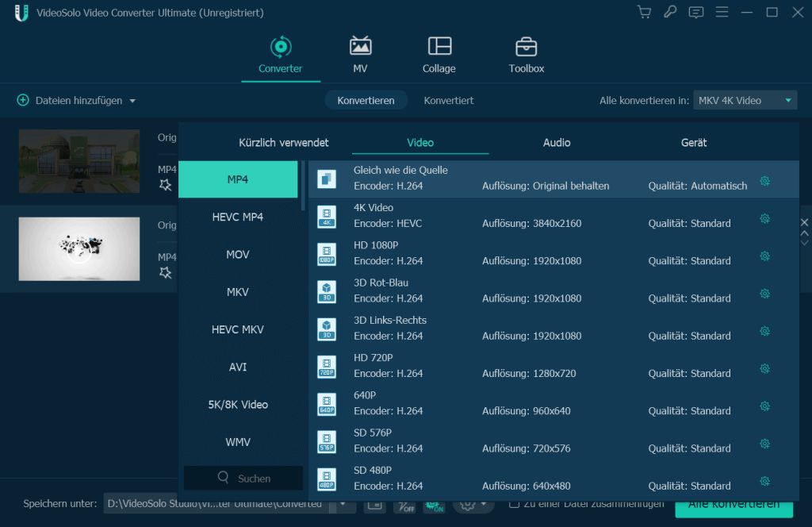Switch to the Gerät tab

pos(693,143)
